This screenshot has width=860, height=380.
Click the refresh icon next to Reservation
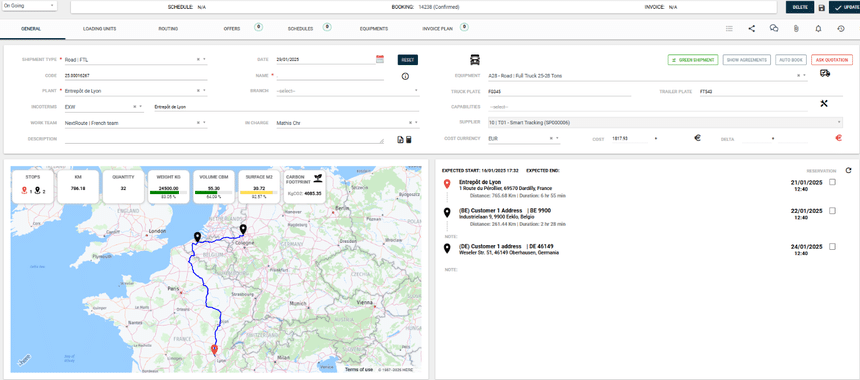click(x=848, y=171)
